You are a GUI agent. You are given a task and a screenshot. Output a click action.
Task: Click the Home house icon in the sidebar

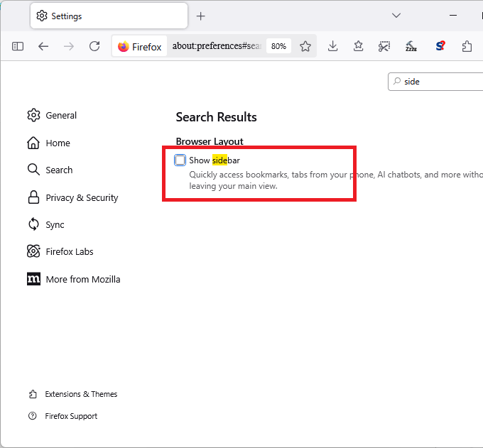click(33, 143)
